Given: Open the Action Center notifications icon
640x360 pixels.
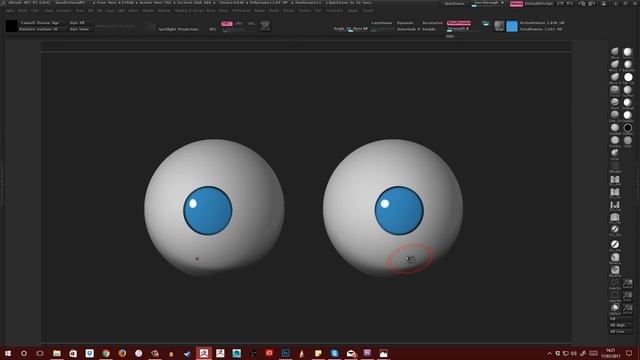Looking at the screenshot, I should click(629, 353).
